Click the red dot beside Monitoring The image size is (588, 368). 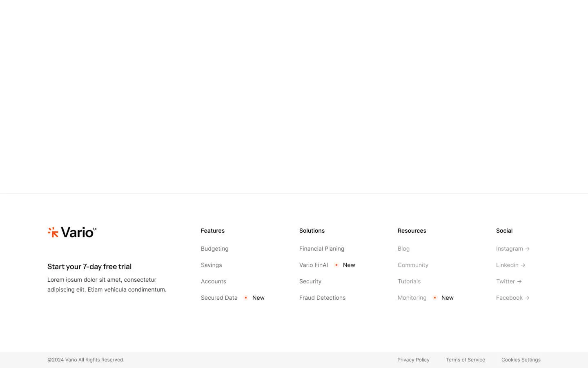[x=434, y=298]
